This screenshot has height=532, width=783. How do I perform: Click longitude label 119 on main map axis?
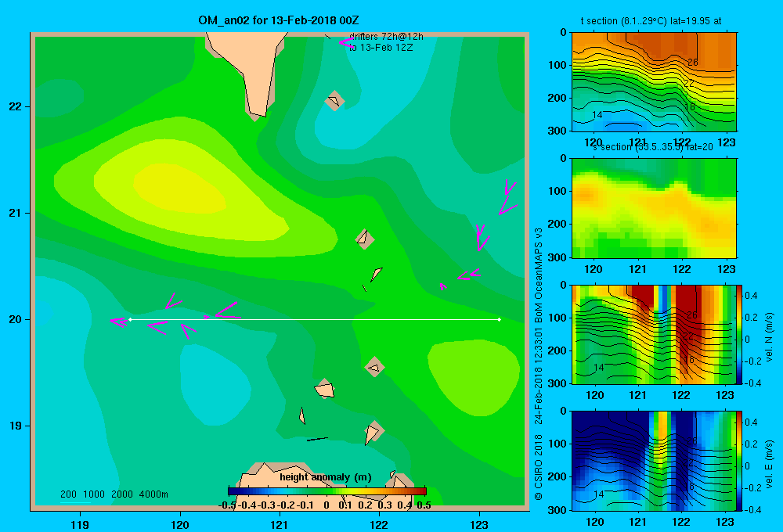click(x=80, y=524)
